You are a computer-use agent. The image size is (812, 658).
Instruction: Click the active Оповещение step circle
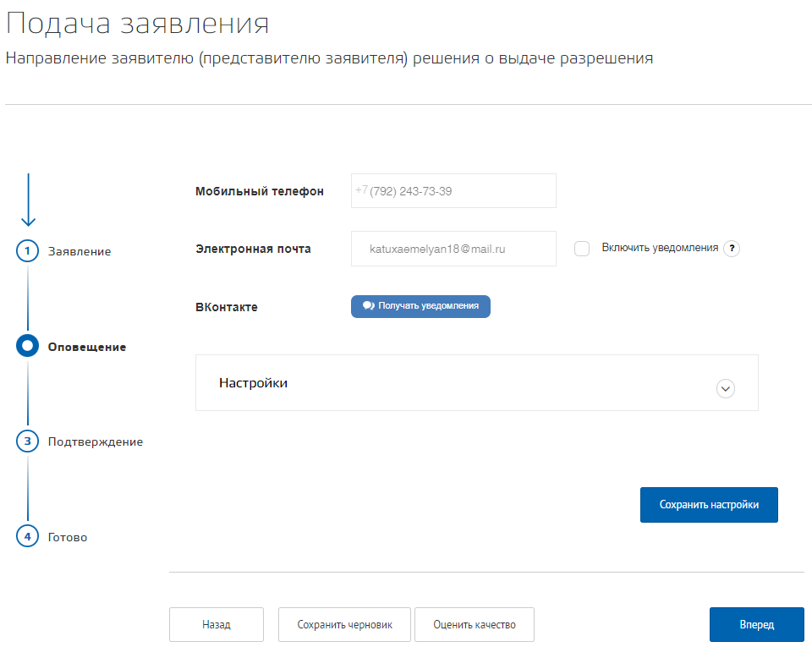pyautogui.click(x=28, y=346)
